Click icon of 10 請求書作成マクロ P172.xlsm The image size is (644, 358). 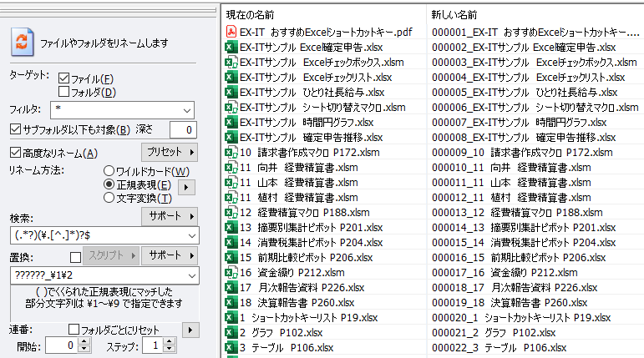click(231, 153)
